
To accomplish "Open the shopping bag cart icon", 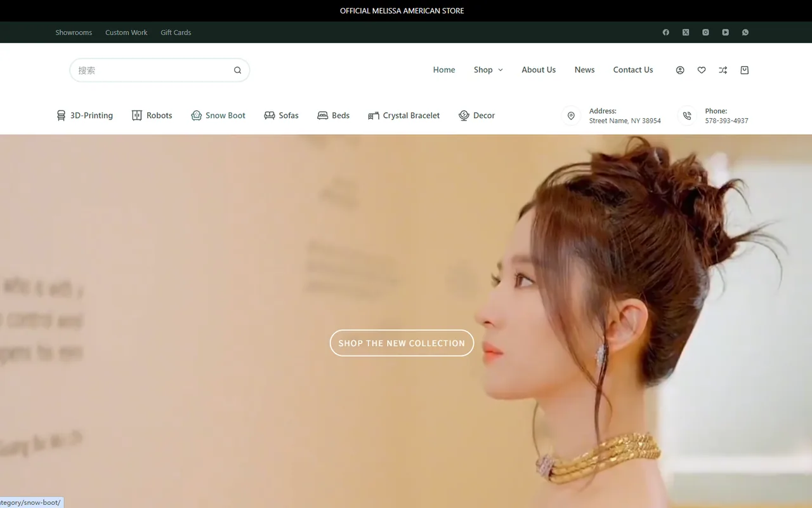I will (x=745, y=70).
